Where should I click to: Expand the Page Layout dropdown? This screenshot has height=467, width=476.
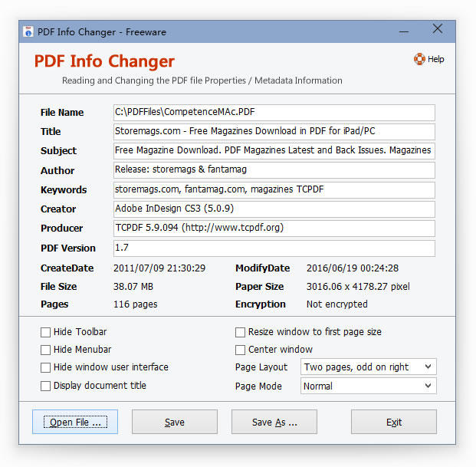click(x=368, y=367)
